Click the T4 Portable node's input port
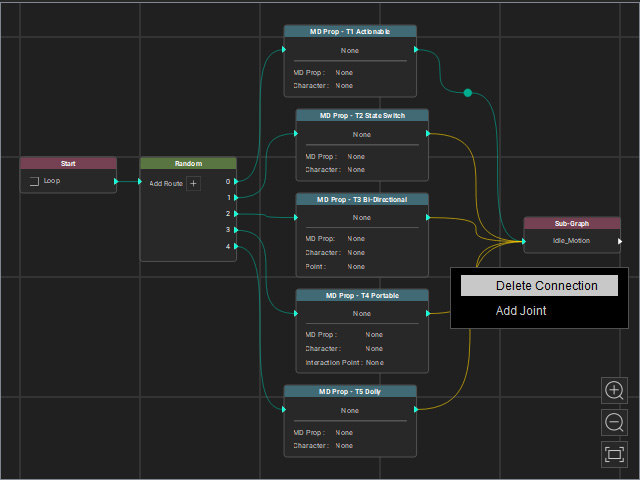The image size is (640, 480). pyautogui.click(x=296, y=313)
